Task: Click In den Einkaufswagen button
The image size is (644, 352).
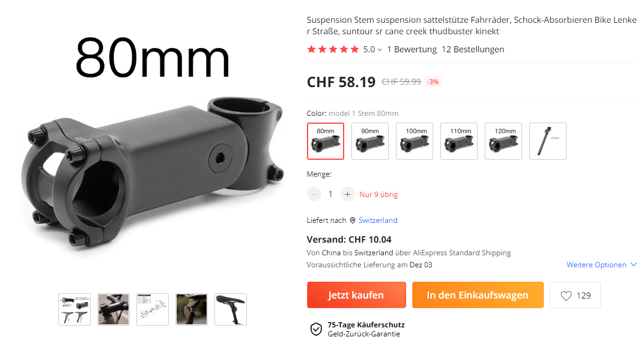Action: click(x=478, y=295)
